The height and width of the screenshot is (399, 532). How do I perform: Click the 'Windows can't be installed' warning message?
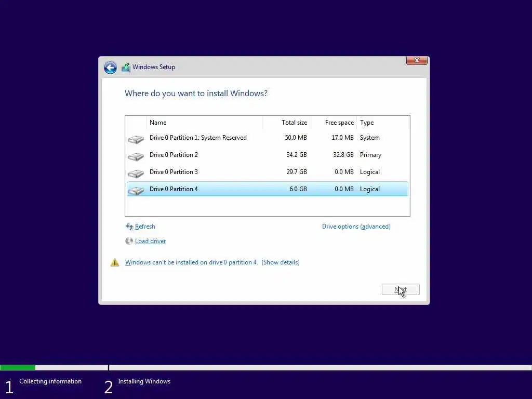pos(191,262)
